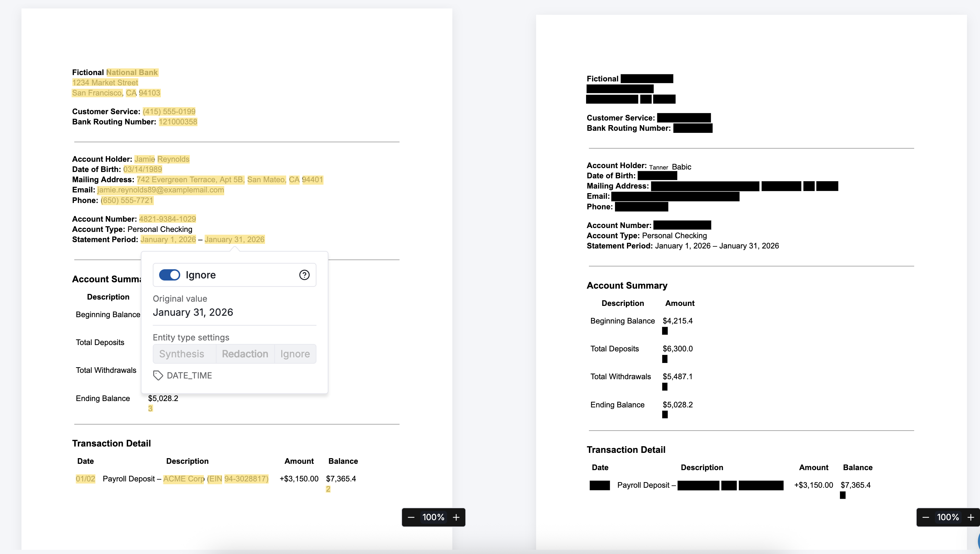Toggle the Ignore switch off

[169, 275]
